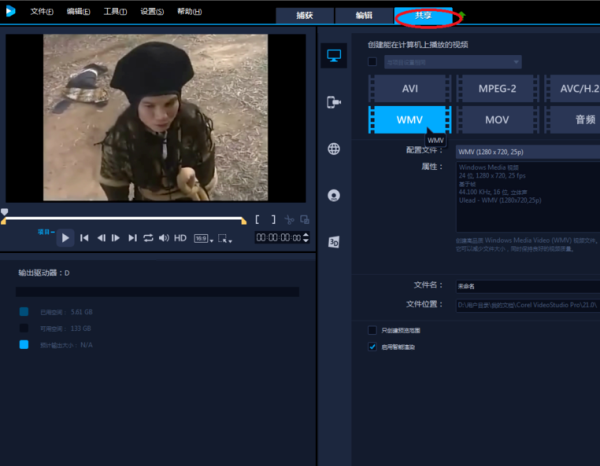Viewport: 600px width, 466px height.
Task: Choose the MPEG-2 format button
Action: click(x=496, y=88)
